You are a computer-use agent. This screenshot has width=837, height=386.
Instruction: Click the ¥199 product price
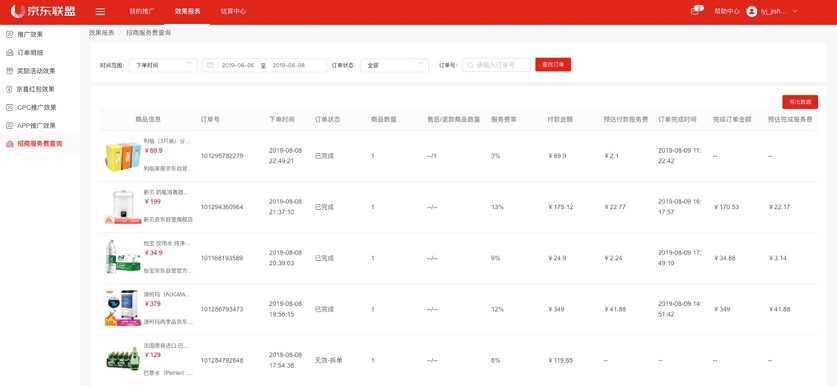click(x=153, y=202)
